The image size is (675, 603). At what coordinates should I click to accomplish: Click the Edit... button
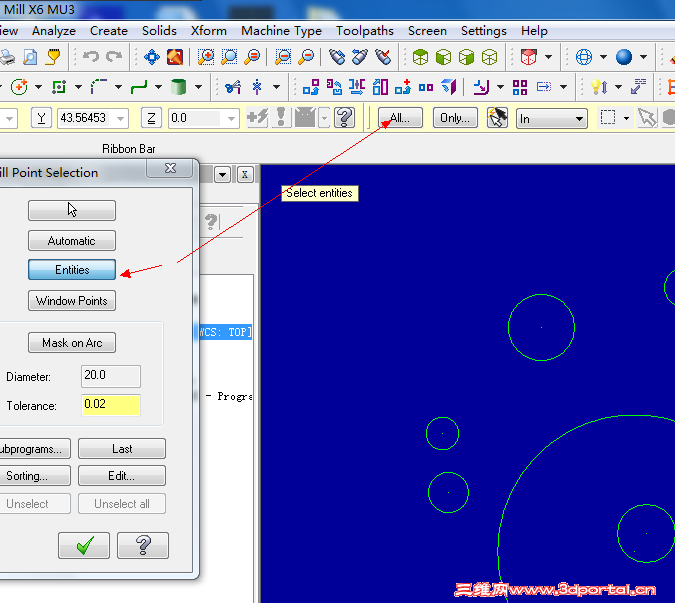tap(122, 476)
